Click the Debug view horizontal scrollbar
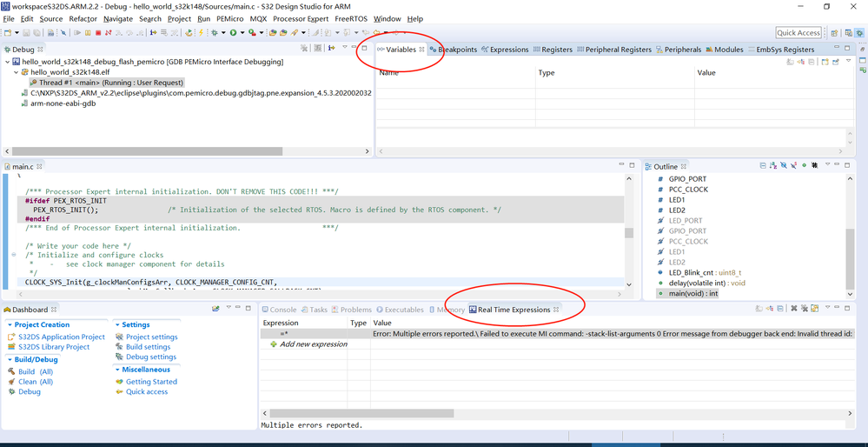The image size is (868, 447). click(x=145, y=151)
